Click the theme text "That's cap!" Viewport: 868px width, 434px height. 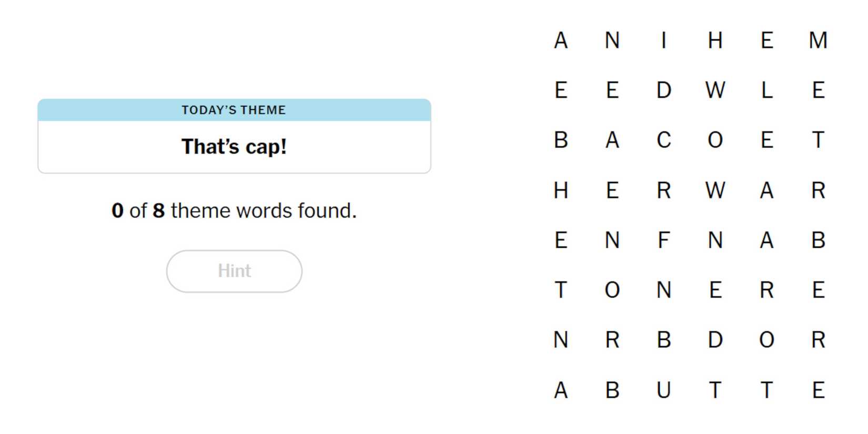(x=234, y=147)
